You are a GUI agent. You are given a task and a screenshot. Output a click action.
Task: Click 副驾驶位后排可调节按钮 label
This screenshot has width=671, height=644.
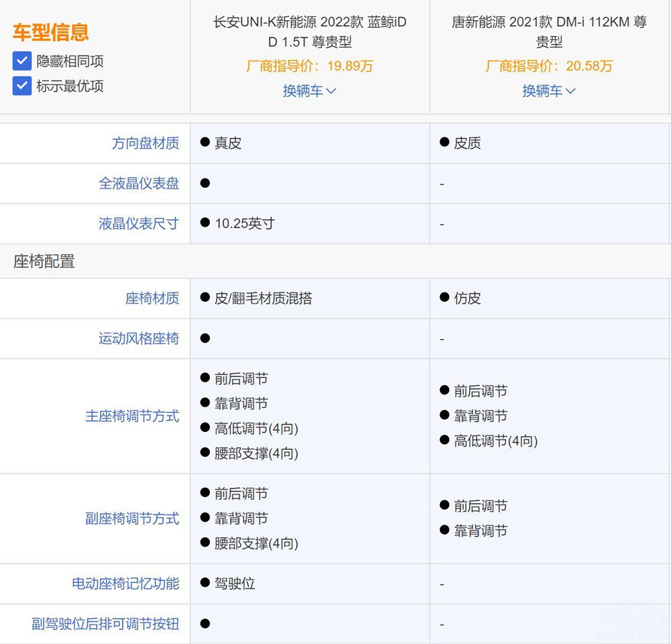(x=105, y=624)
